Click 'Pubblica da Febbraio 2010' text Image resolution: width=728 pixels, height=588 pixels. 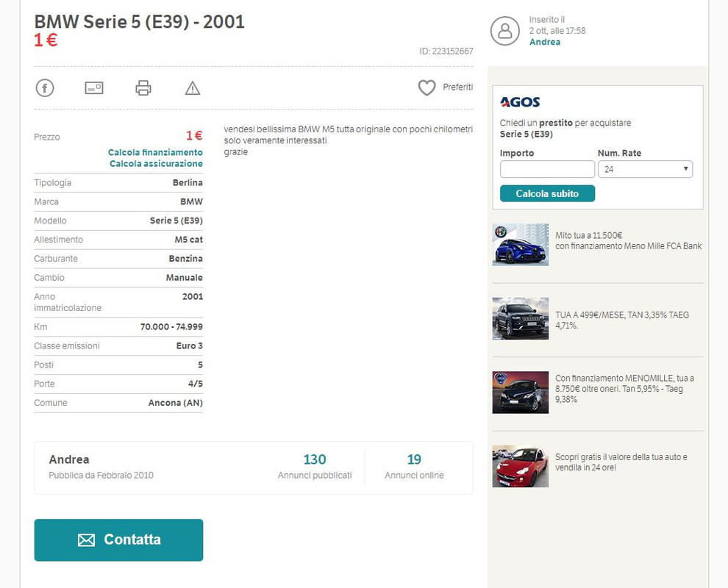click(101, 476)
